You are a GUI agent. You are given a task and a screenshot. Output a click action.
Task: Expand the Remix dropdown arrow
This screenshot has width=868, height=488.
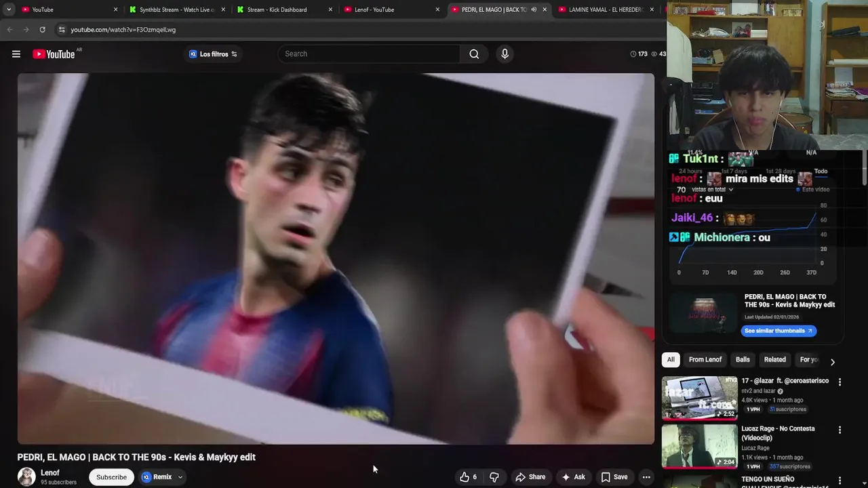[180, 477]
